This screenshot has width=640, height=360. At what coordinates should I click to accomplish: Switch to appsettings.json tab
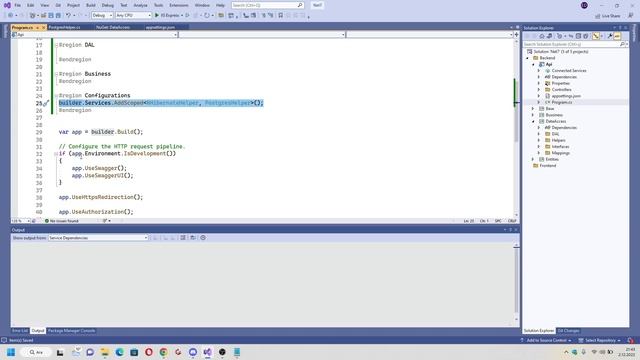coord(160,27)
